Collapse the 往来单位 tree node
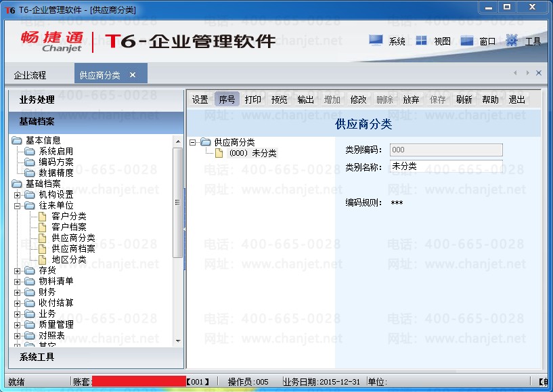The width and height of the screenshot is (553, 392). pos(17,206)
